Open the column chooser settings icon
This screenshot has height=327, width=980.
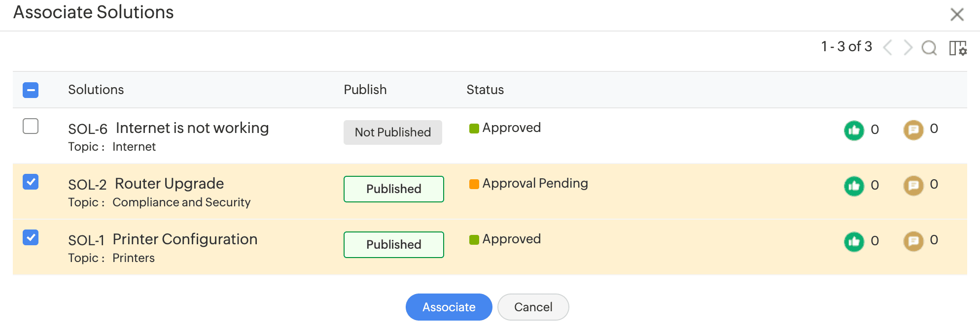958,48
